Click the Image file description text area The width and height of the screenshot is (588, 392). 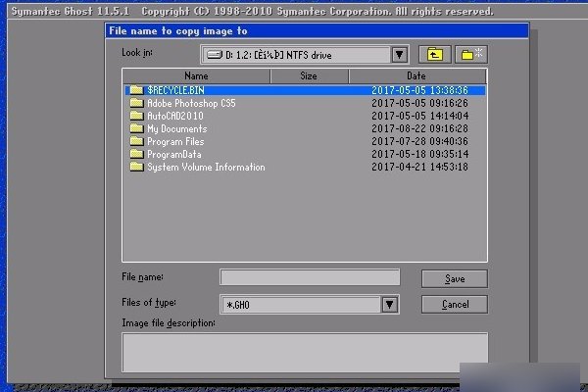[305, 352]
